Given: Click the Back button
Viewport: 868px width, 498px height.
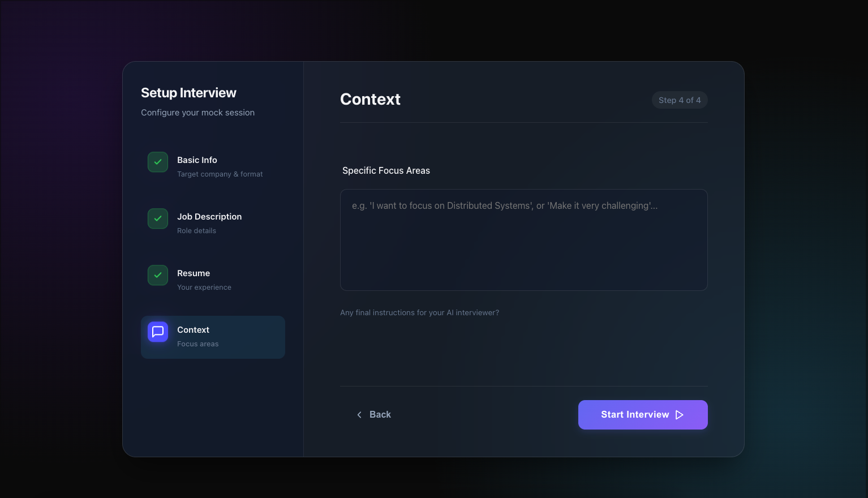Looking at the screenshot, I should (374, 414).
